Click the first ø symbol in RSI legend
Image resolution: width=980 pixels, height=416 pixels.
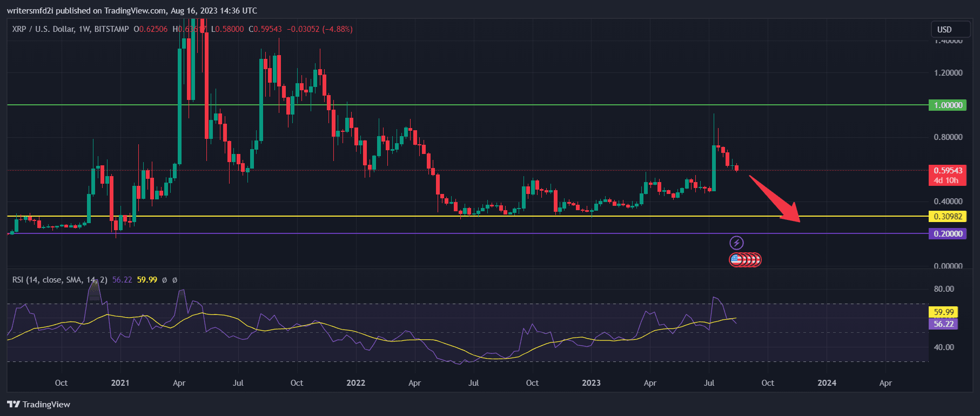[x=165, y=280]
